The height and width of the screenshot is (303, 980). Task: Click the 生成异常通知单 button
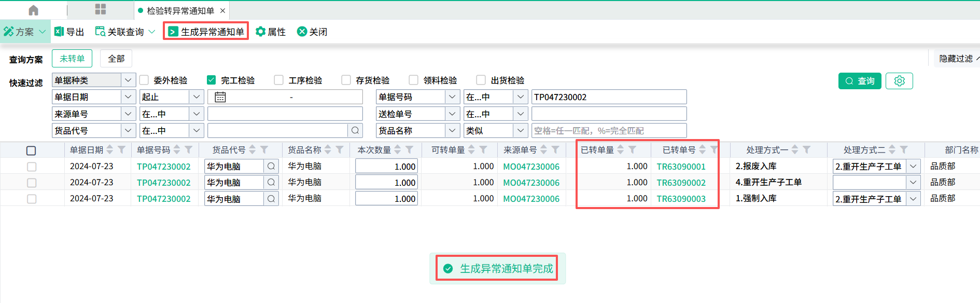click(206, 32)
